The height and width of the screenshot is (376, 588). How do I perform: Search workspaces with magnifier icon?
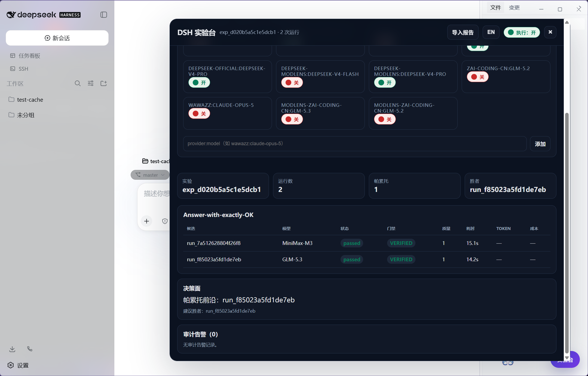(x=78, y=83)
